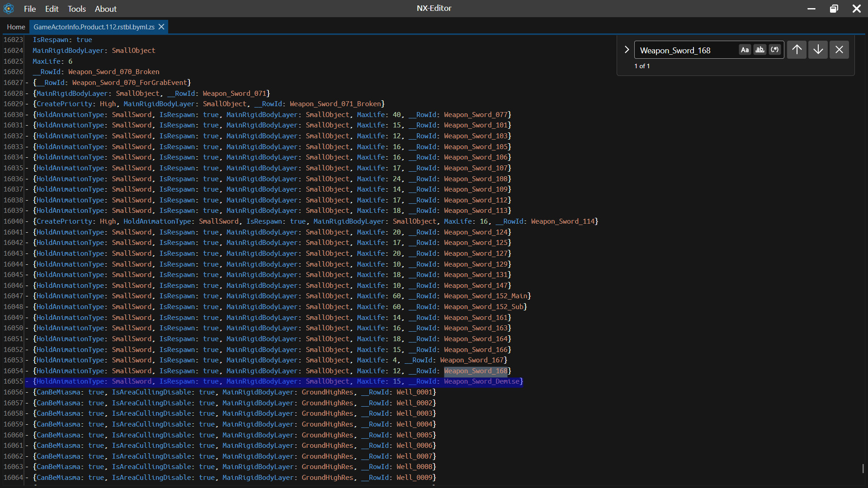Viewport: 868px width, 488px height.
Task: Go to previous search match
Action: point(797,50)
